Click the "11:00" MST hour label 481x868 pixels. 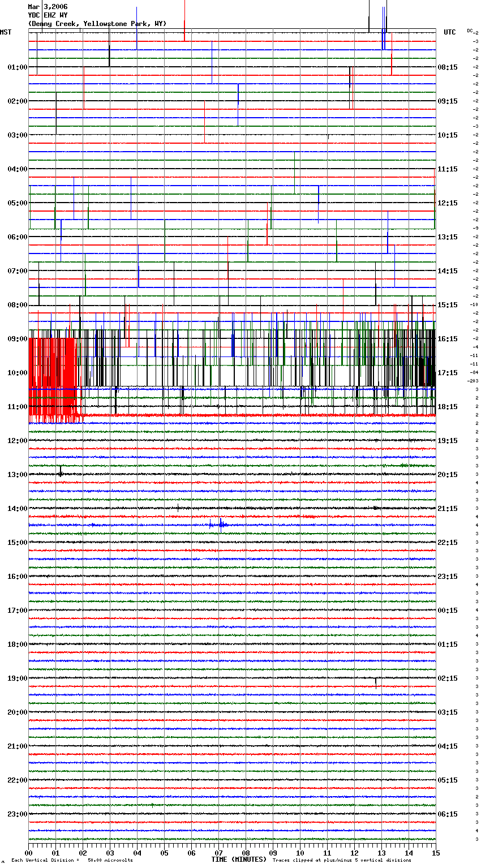coord(18,407)
